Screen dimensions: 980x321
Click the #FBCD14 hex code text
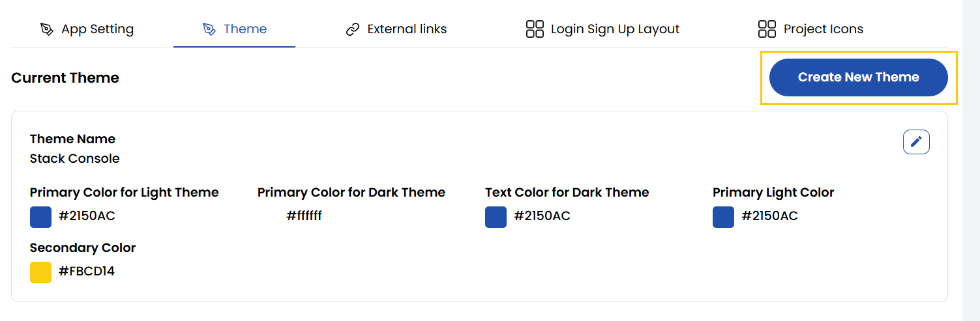87,272
